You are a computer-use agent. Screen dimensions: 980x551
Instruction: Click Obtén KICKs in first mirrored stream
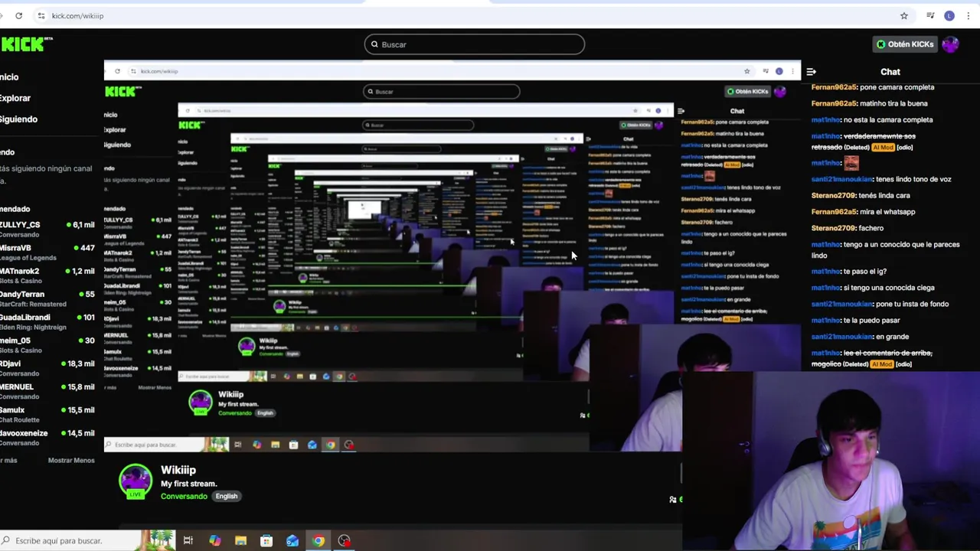point(748,91)
